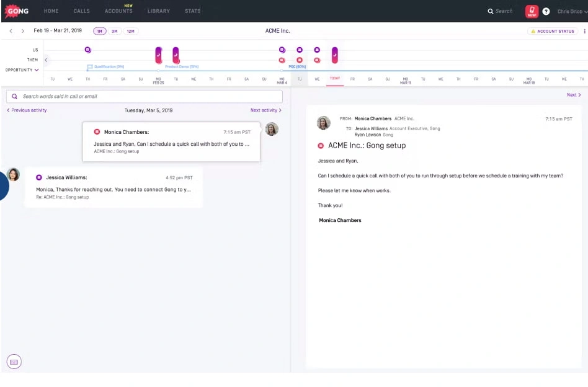Click the Feb 19 - Mar 21, 2019 date range
This screenshot has width=588, height=387.
tap(58, 31)
